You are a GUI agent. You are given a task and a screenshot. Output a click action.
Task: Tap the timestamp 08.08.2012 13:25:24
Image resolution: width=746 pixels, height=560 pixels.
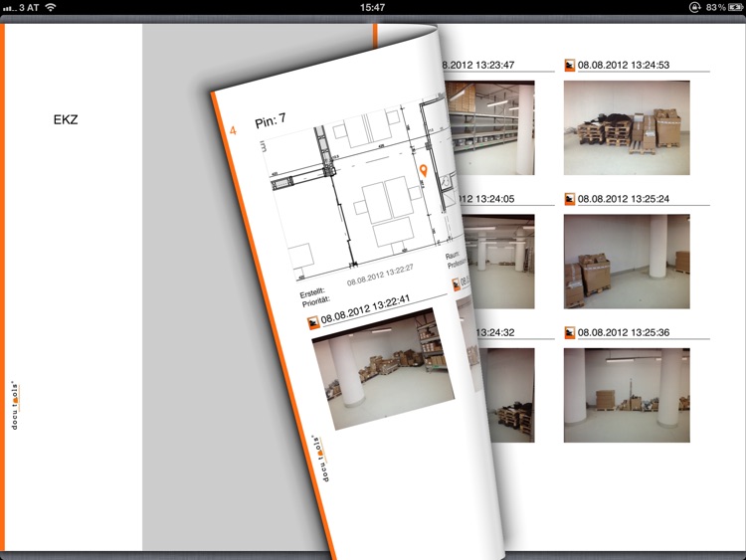624,199
